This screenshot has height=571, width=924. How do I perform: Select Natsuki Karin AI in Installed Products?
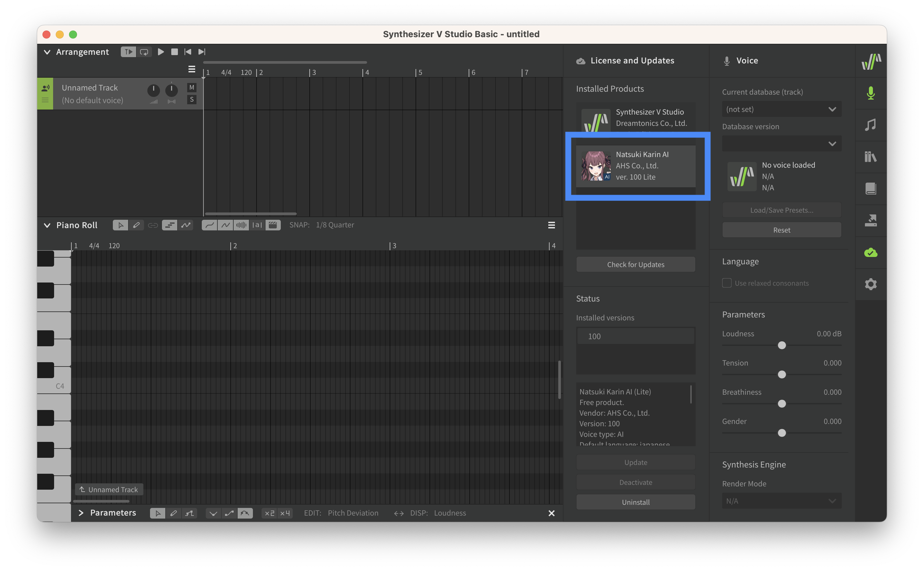click(x=636, y=166)
